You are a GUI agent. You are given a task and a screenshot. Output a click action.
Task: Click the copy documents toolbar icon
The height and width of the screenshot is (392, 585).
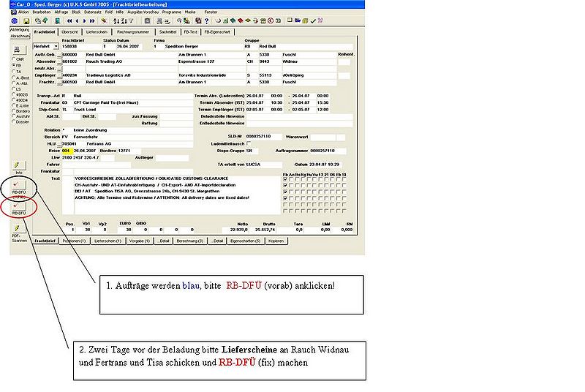coord(38,21)
